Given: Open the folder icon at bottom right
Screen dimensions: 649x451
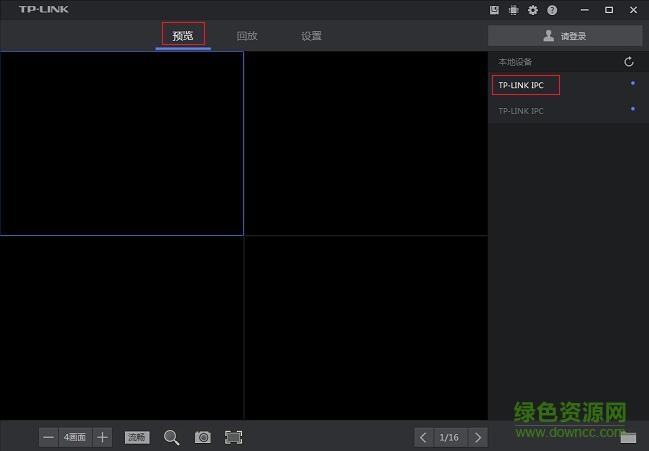Looking at the screenshot, I should point(628,437).
